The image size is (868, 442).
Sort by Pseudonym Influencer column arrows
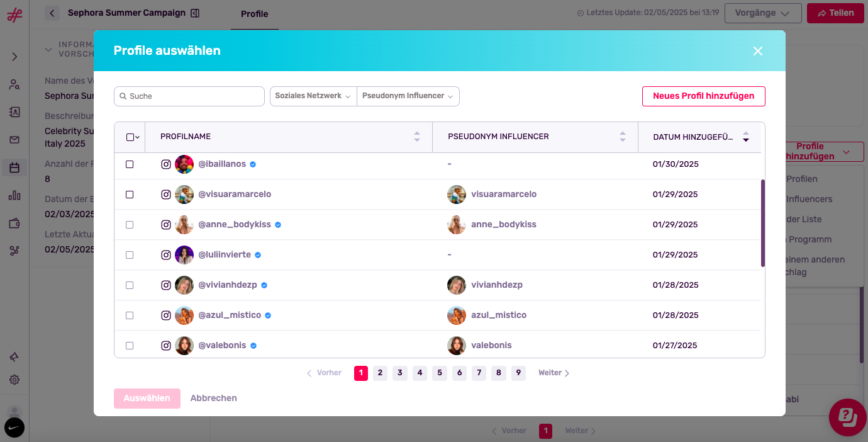click(623, 137)
